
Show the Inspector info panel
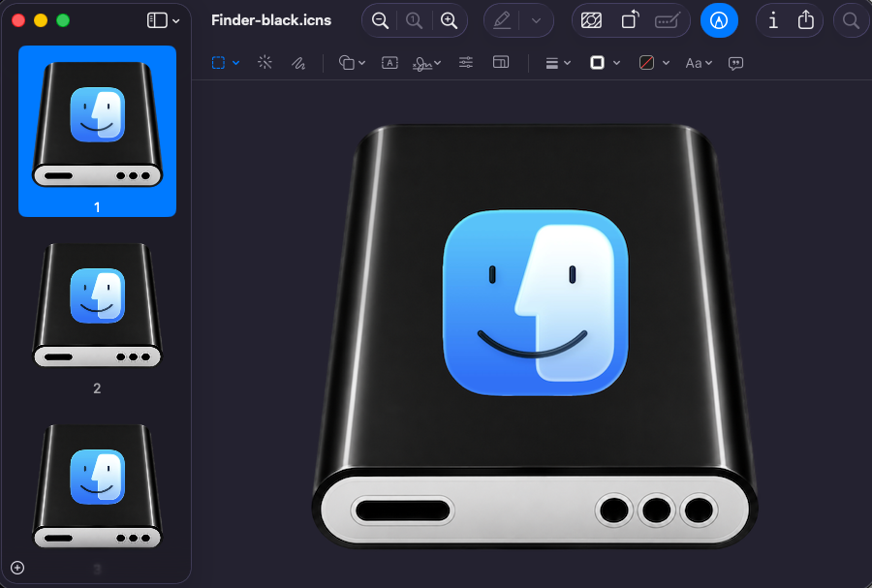coord(773,20)
